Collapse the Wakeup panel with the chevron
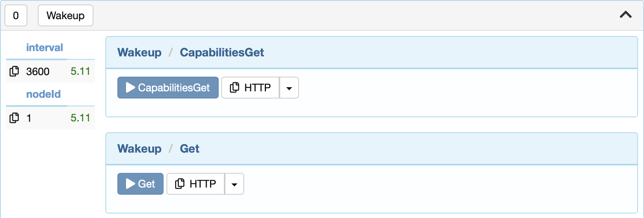This screenshot has width=644, height=218. click(626, 15)
